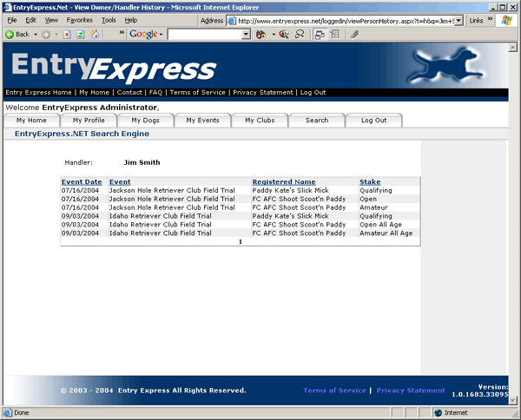The height and width of the screenshot is (420, 521).
Task: Click the Refresh page icon
Action: 81,35
